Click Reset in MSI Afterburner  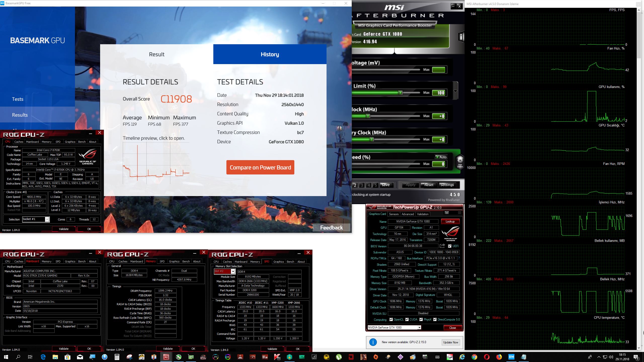point(429,185)
